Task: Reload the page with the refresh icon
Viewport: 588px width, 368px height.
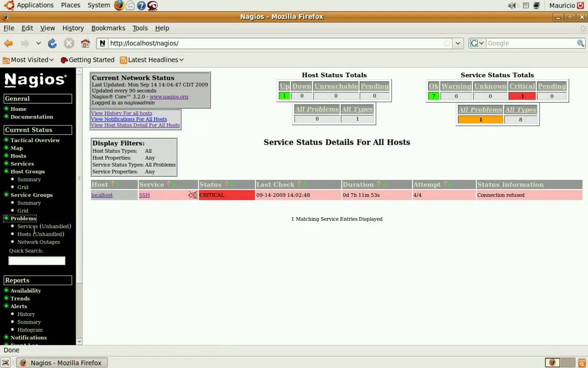Action: coord(52,43)
